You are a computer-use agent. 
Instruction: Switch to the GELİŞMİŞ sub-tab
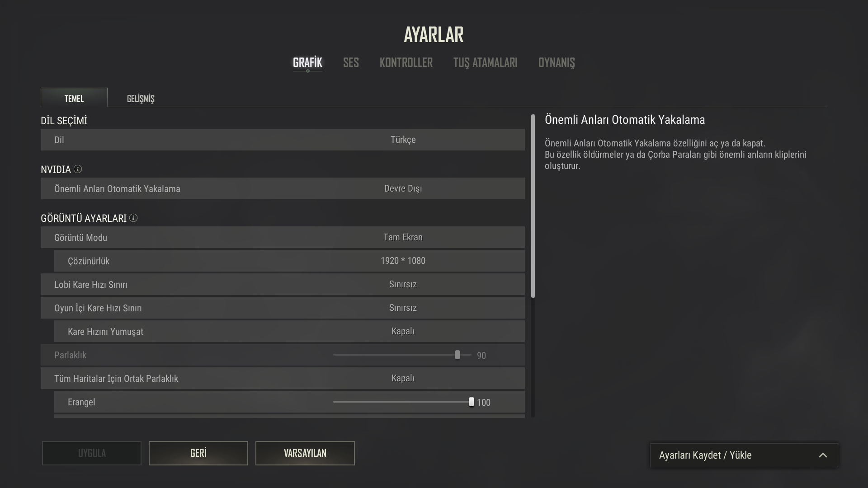pyautogui.click(x=141, y=99)
